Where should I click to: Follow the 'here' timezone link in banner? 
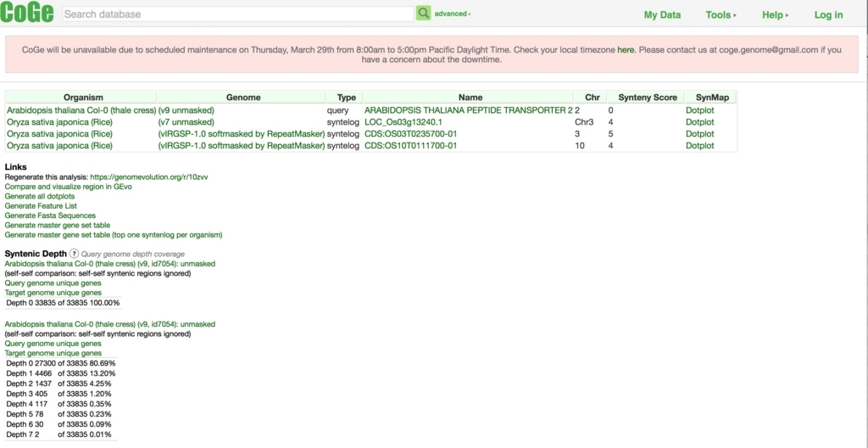(x=626, y=50)
